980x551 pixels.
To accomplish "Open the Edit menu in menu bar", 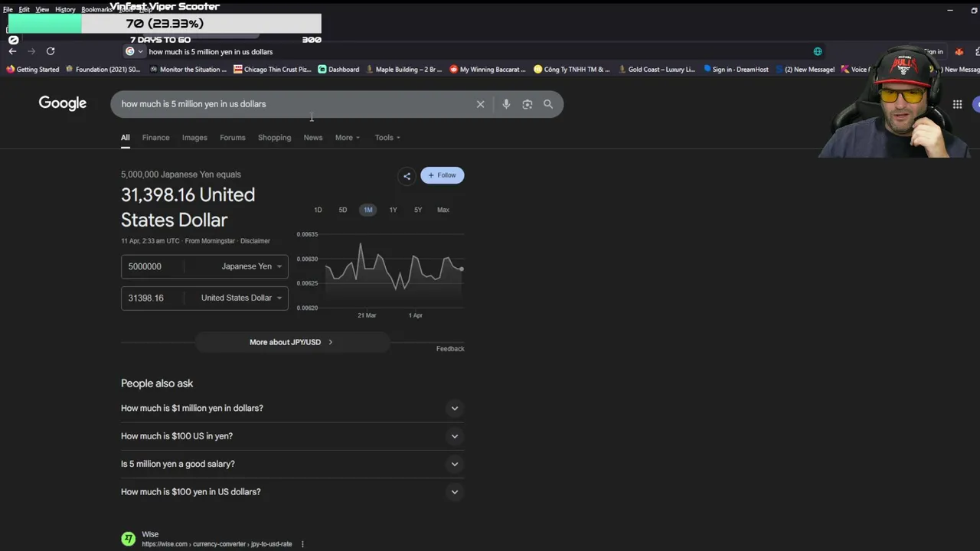I will point(24,9).
